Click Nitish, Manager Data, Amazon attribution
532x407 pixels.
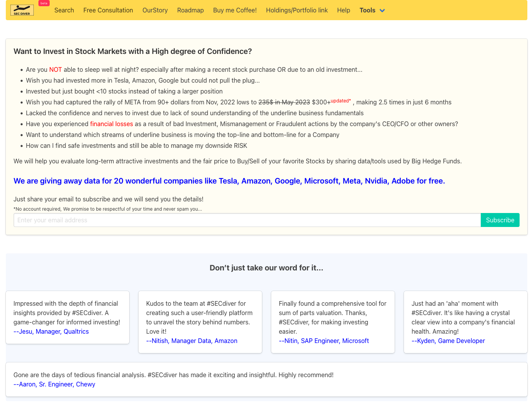192,341
